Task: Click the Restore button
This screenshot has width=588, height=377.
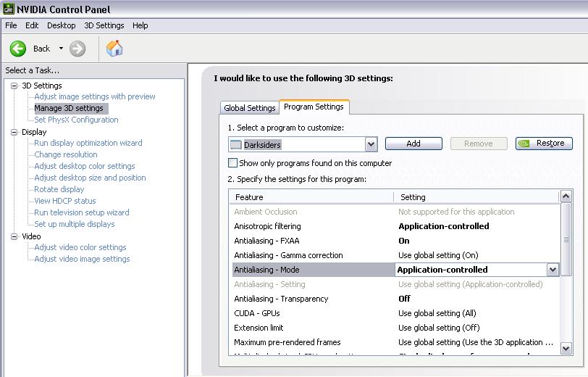Action: click(x=544, y=144)
